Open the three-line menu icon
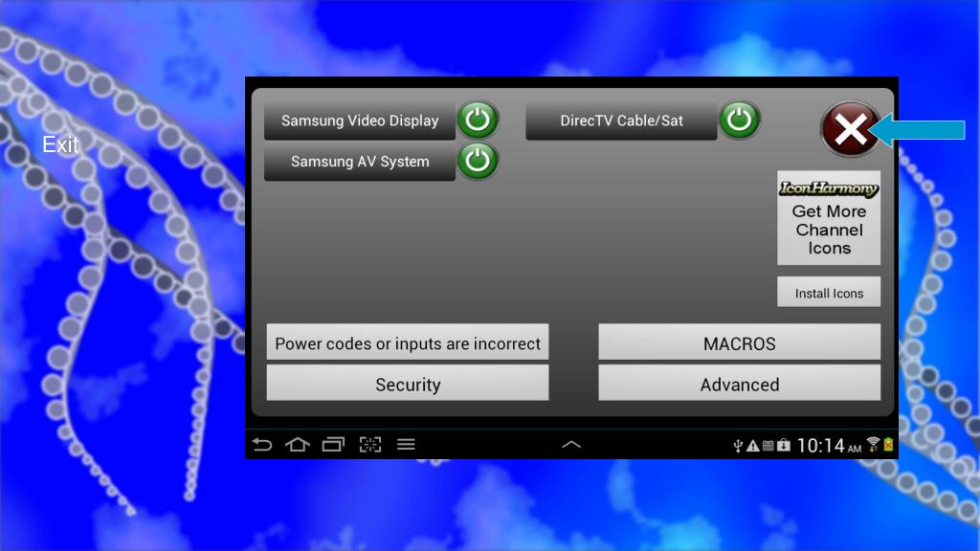Viewport: 980px width, 551px height. (406, 445)
